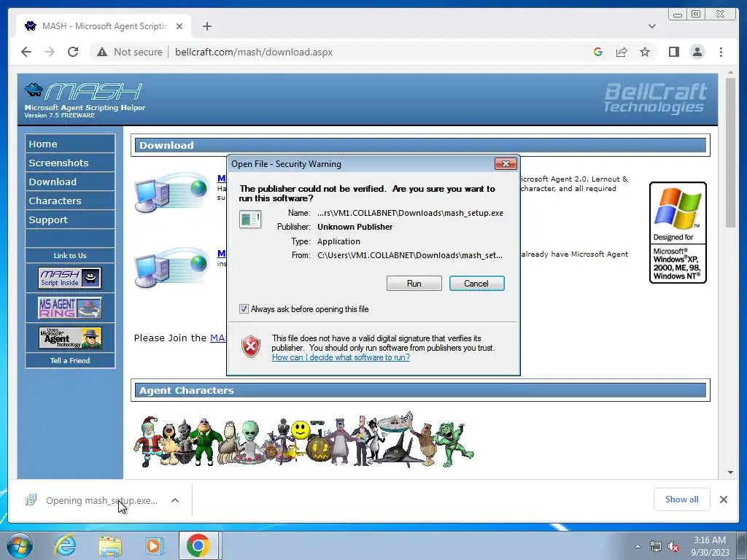Click the page vertical scrollbar thumb
The width and height of the screenshot is (747, 560).
[x=730, y=152]
